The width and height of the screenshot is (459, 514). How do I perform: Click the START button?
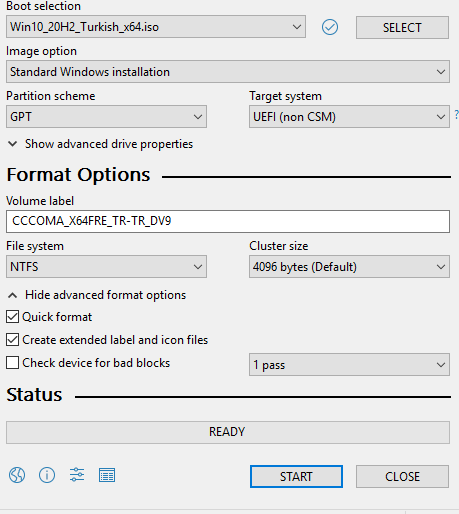click(296, 477)
